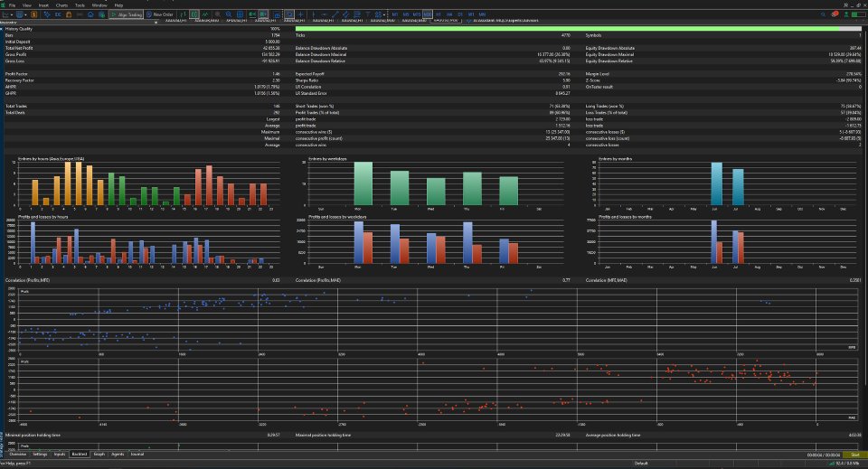
Task: Select the M15 timeframe button
Action: 417,14
